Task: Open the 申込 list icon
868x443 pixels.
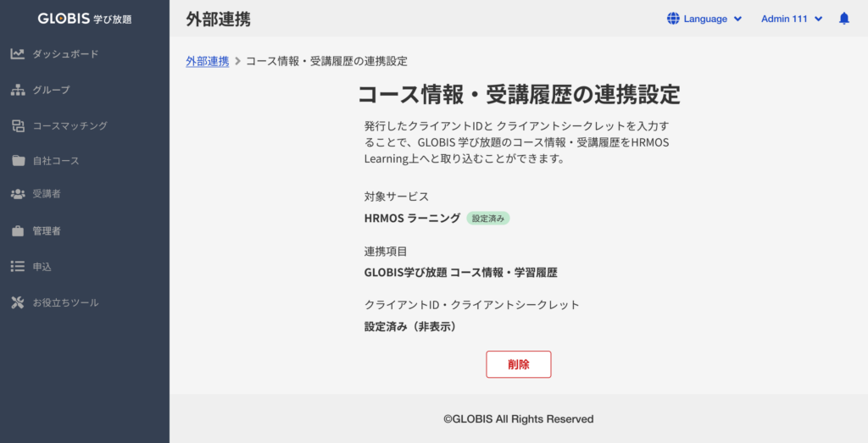Action: (x=17, y=266)
